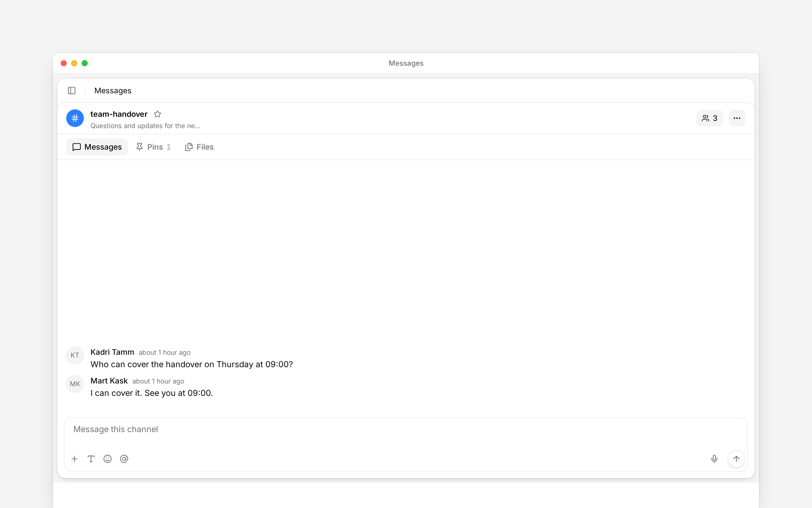Open the emoji picker
Screen dimensions: 812x508
pos(107,459)
